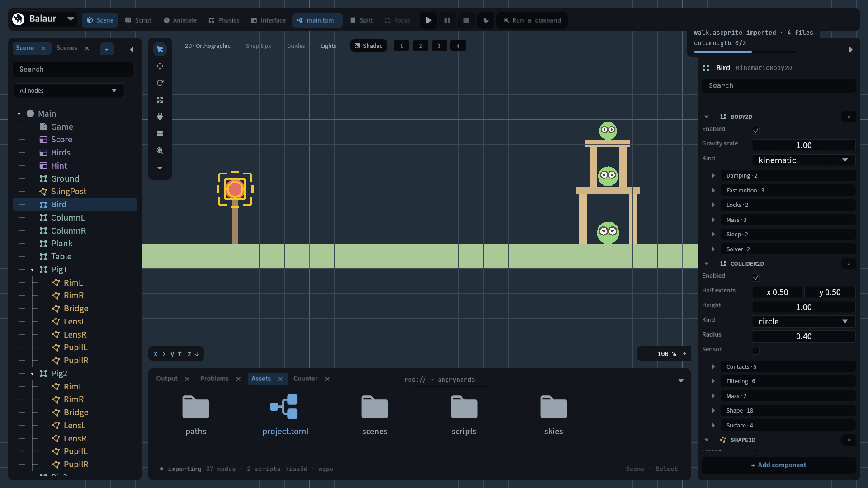This screenshot has height=488, width=868.
Task: Open the All nodes filter dropdown
Action: (69, 91)
